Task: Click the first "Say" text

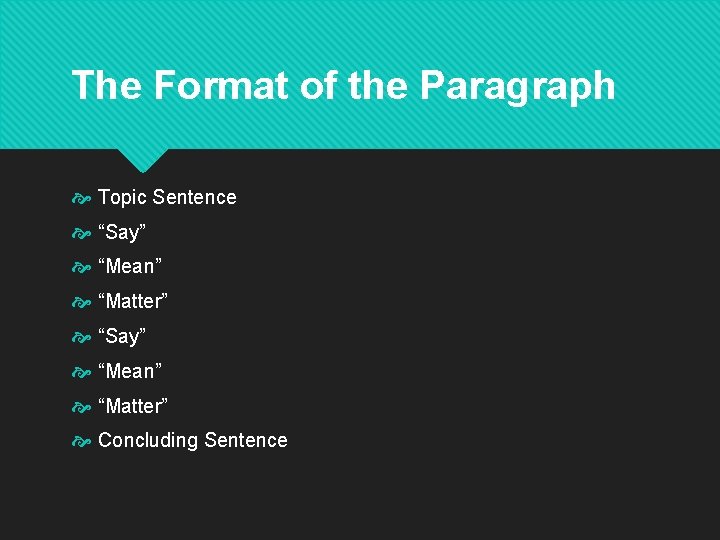Action: click(x=122, y=232)
